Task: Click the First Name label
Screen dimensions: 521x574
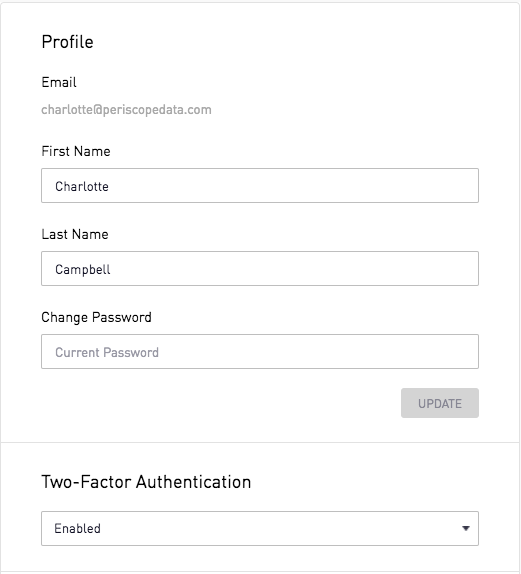Action: [76, 151]
